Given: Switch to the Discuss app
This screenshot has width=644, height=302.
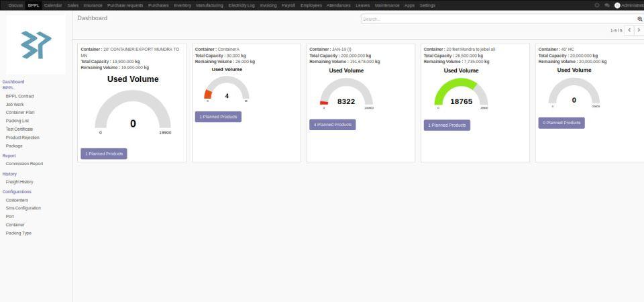Looking at the screenshot, I should pos(15,5).
